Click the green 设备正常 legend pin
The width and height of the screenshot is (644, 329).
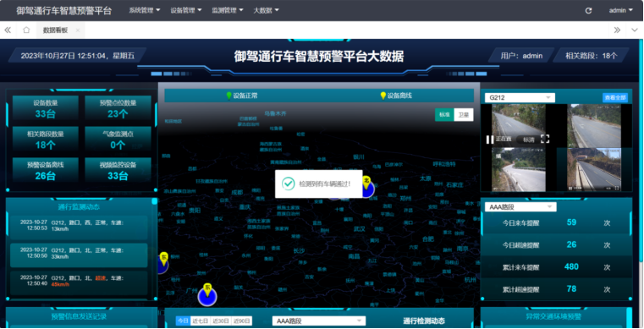pos(228,96)
